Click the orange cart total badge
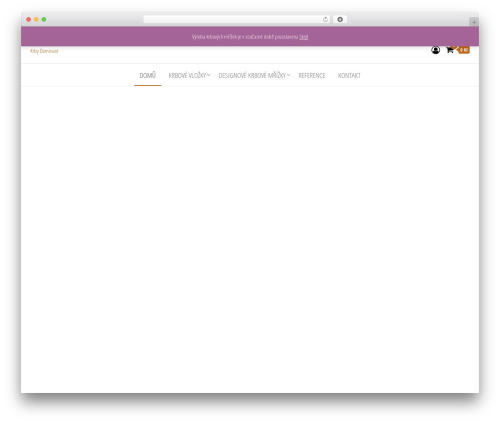 464,50
